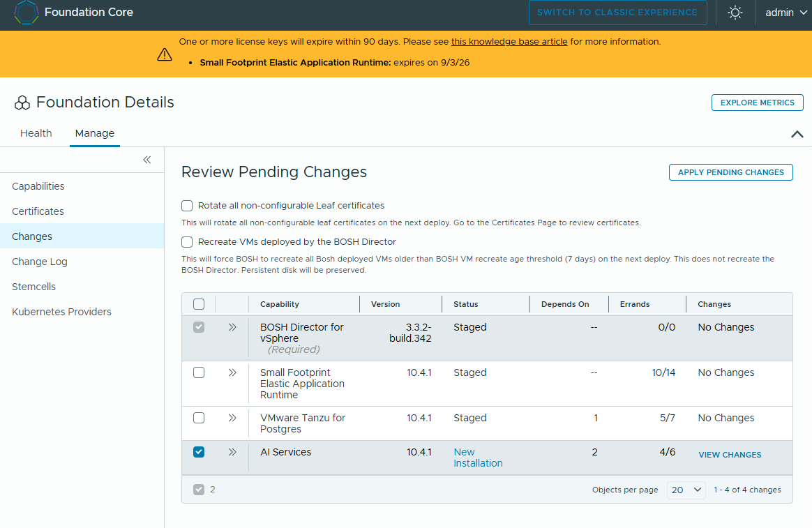Click Apply Pending Changes button
812x528 pixels.
(x=730, y=172)
